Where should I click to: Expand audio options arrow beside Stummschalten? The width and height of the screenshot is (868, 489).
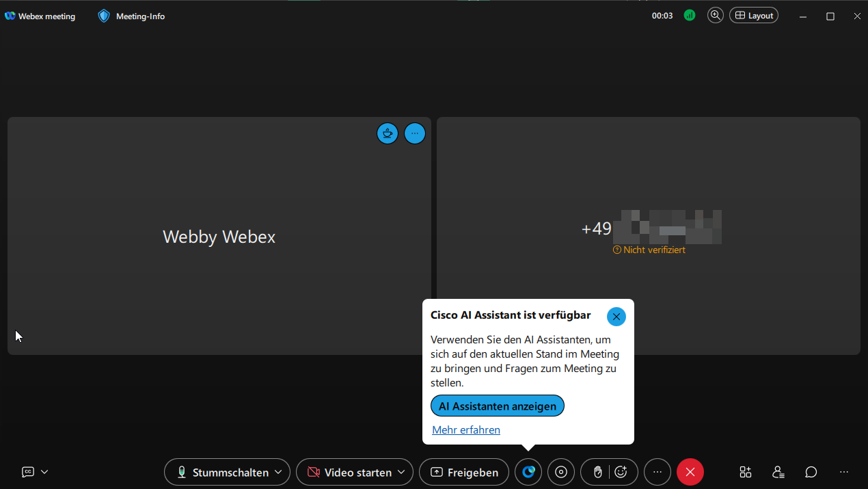(x=279, y=472)
